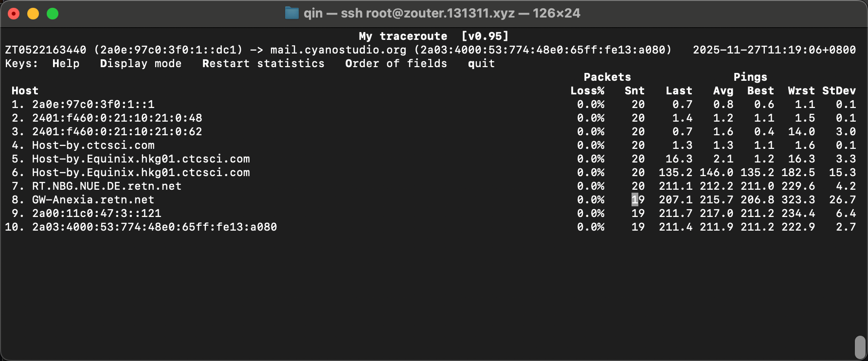This screenshot has height=361, width=868.
Task: Select the Display mode option
Action: pos(141,64)
